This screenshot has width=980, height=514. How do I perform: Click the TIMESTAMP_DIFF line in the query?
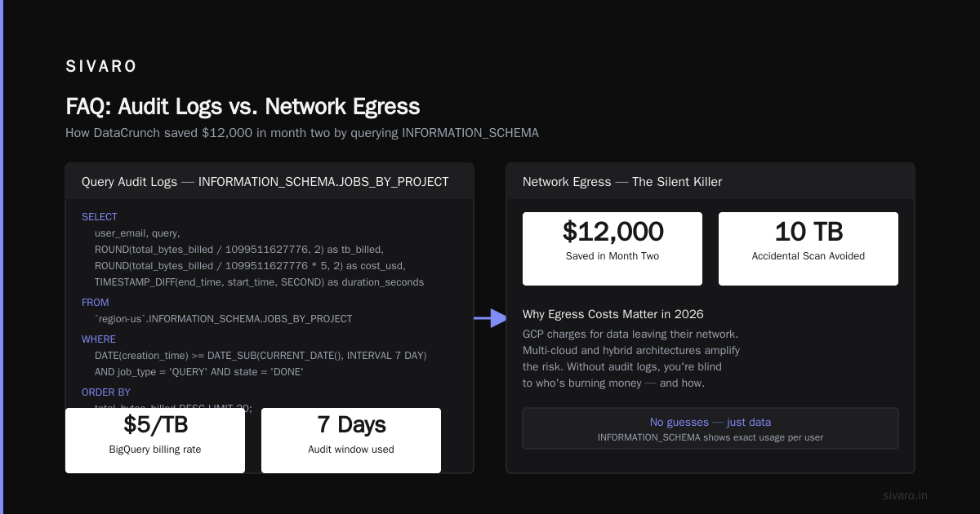pos(259,282)
